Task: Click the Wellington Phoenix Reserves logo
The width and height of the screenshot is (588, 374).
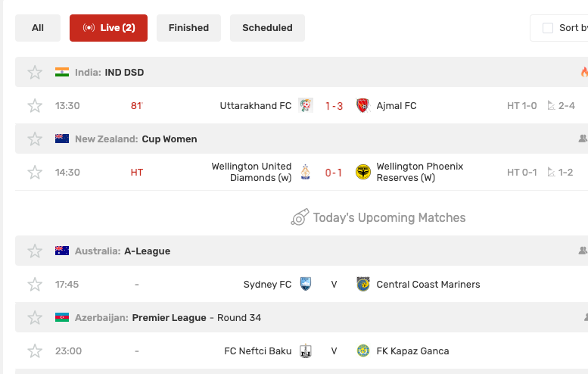Action: [x=363, y=172]
